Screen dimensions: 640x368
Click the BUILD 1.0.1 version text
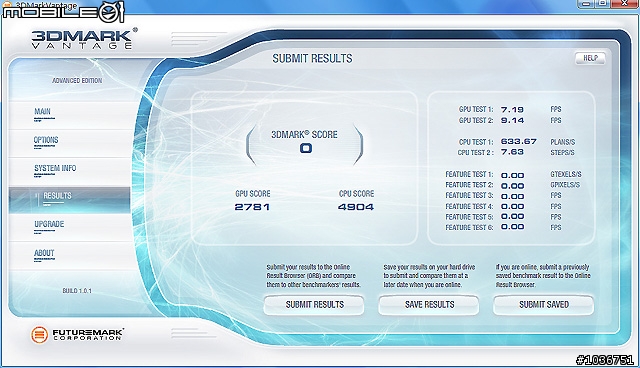[x=77, y=291]
